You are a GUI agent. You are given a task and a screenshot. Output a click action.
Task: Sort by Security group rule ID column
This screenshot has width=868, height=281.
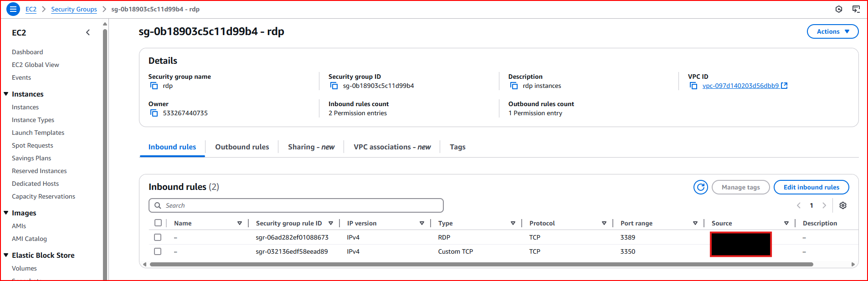pyautogui.click(x=331, y=223)
